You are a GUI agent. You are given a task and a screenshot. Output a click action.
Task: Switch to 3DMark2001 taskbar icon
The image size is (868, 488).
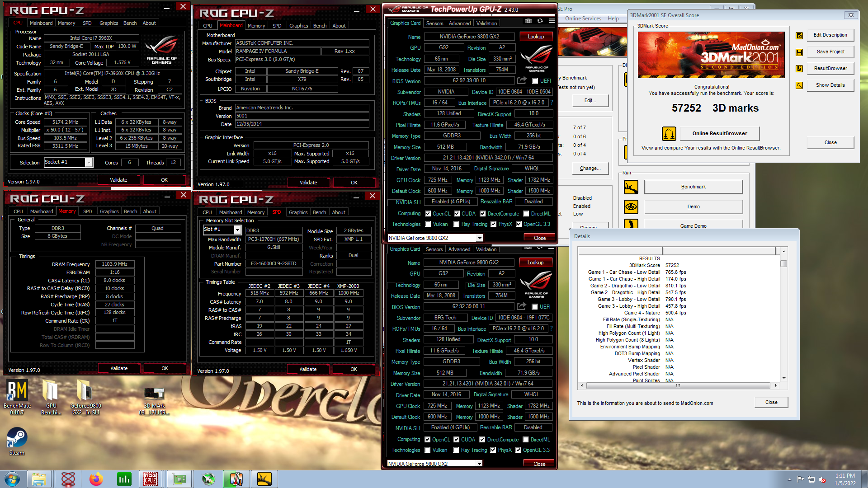coord(264,479)
